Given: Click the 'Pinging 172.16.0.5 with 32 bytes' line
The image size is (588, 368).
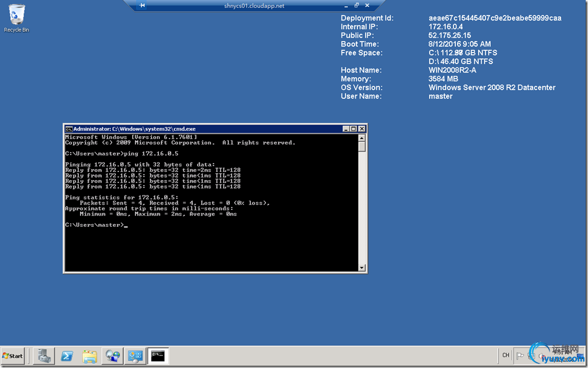Looking at the screenshot, I should tap(140, 165).
